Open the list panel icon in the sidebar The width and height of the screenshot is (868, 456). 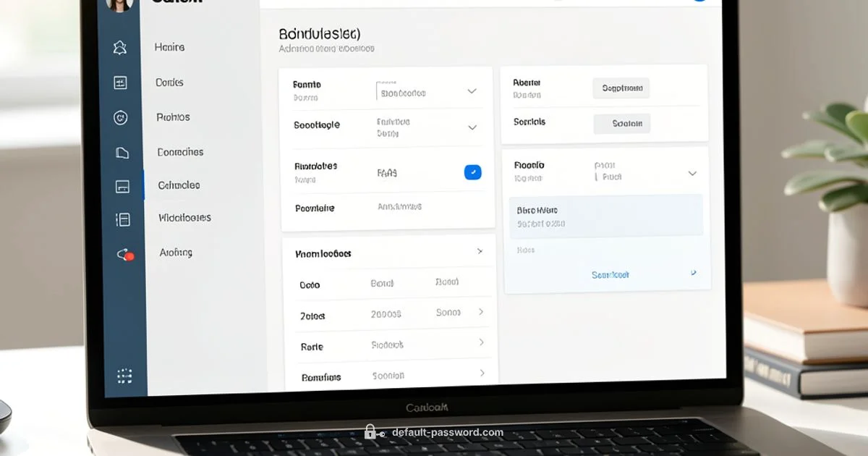point(122,219)
